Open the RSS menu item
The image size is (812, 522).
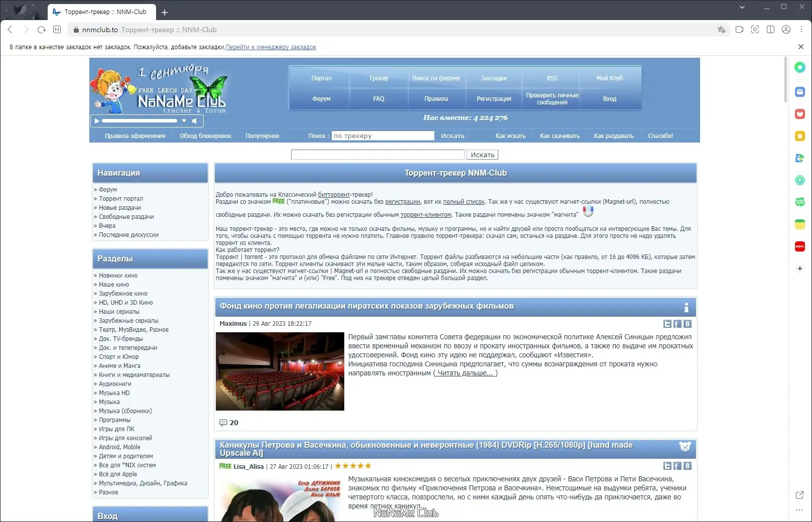(x=552, y=78)
